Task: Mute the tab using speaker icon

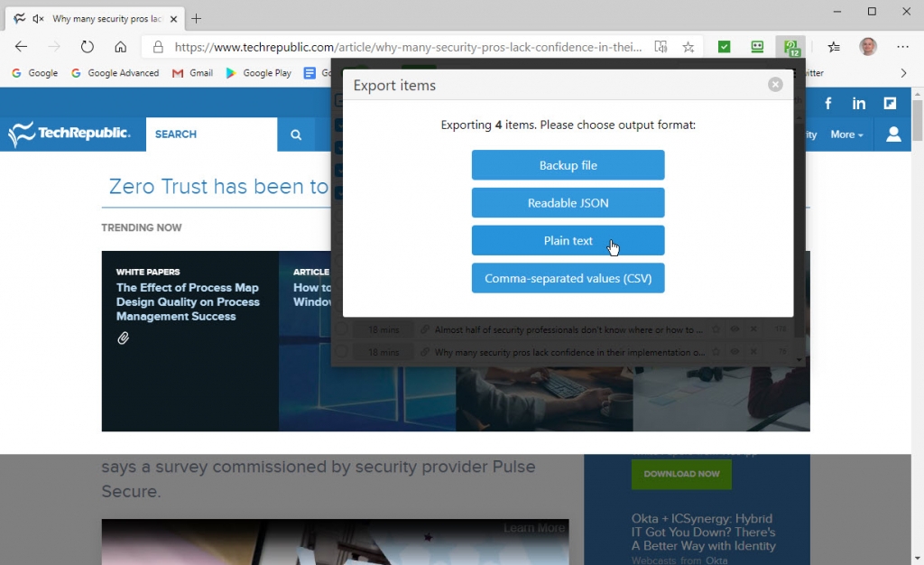Action: click(38, 19)
